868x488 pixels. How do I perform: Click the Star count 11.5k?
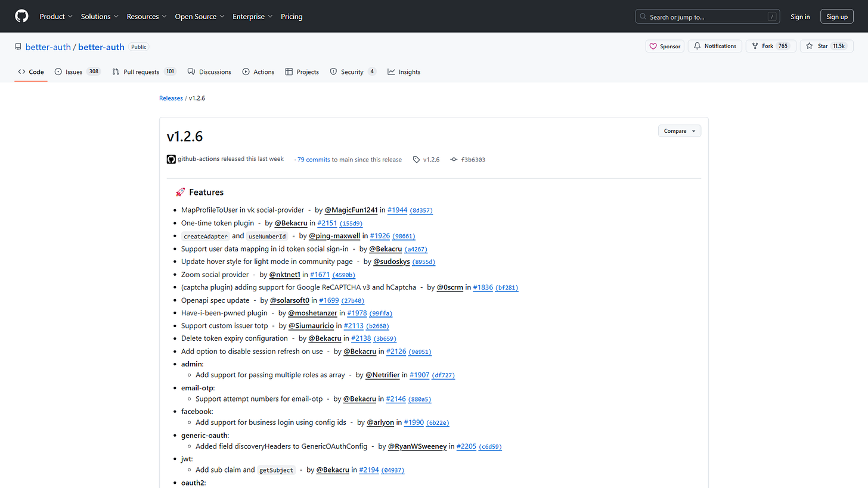point(839,46)
